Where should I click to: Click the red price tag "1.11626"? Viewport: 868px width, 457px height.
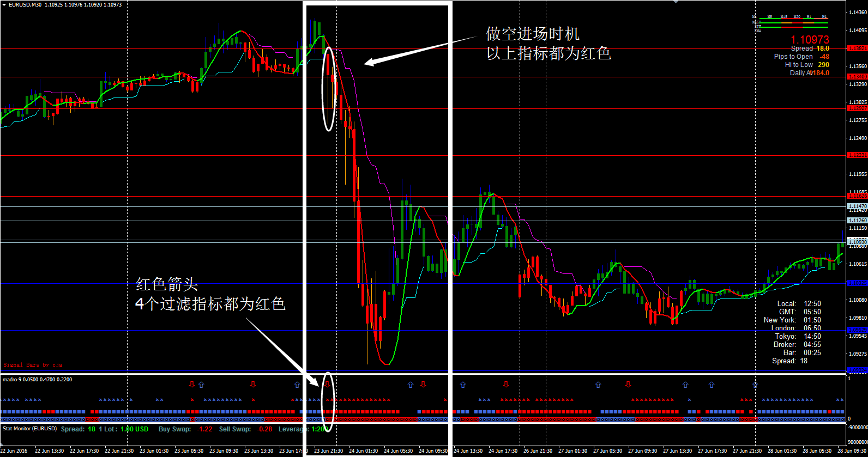[x=857, y=196]
